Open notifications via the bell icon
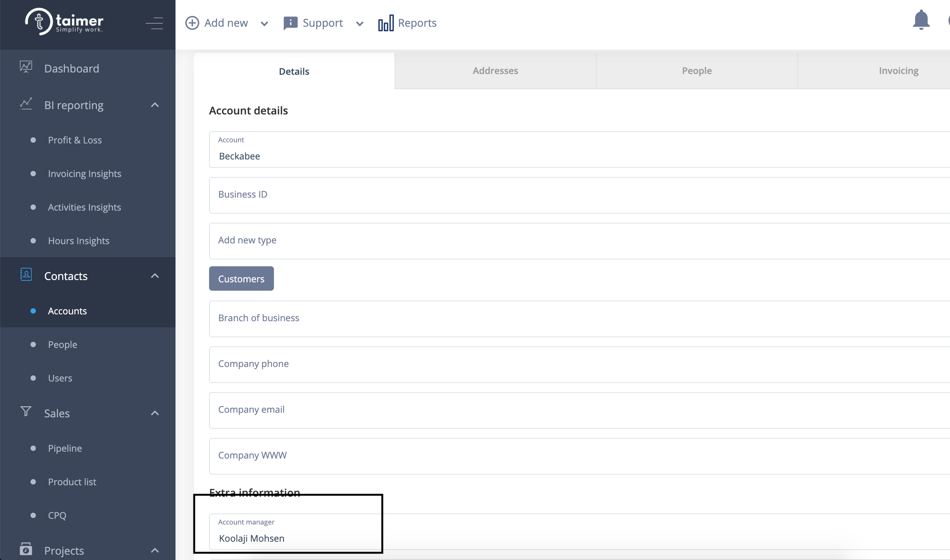This screenshot has width=950, height=560. click(x=921, y=20)
